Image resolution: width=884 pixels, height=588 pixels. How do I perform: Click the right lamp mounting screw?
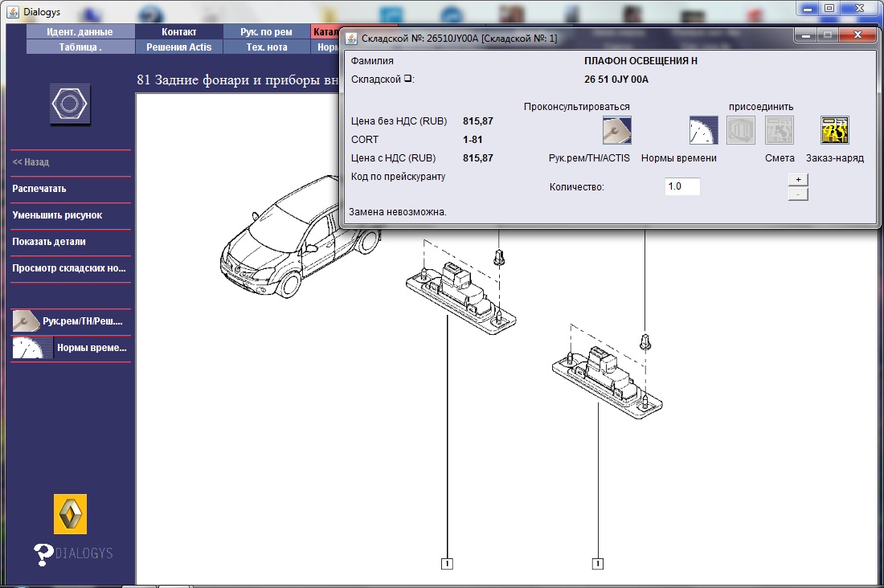645,341
